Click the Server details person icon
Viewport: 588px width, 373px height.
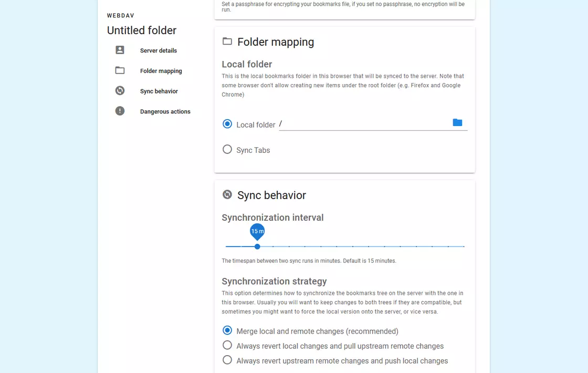click(x=120, y=50)
